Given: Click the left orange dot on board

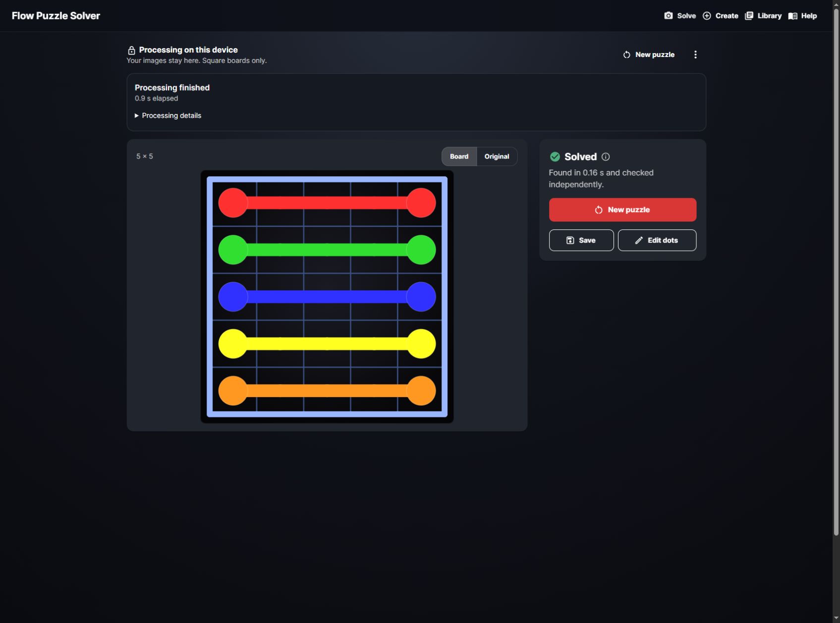Looking at the screenshot, I should 233,391.
